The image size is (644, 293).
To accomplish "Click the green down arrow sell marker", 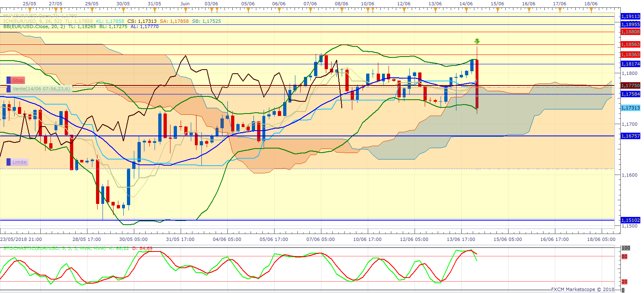I will (477, 42).
